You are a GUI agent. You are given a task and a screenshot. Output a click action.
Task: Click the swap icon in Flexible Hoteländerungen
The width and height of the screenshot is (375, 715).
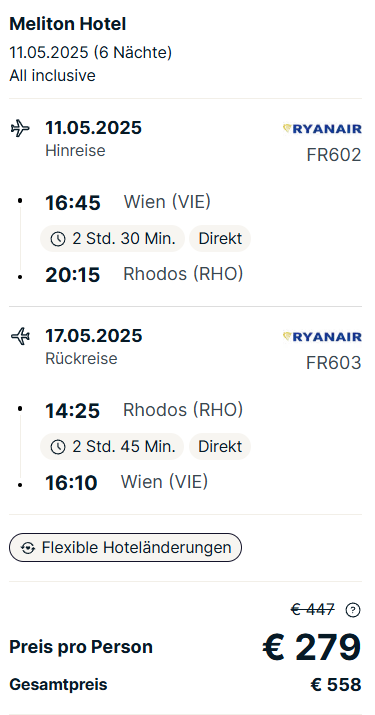[x=28, y=548]
